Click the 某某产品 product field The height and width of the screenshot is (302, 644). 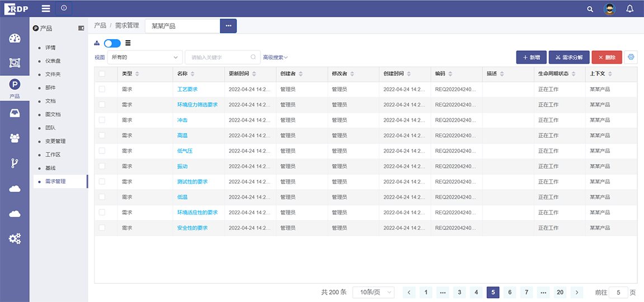click(x=183, y=26)
